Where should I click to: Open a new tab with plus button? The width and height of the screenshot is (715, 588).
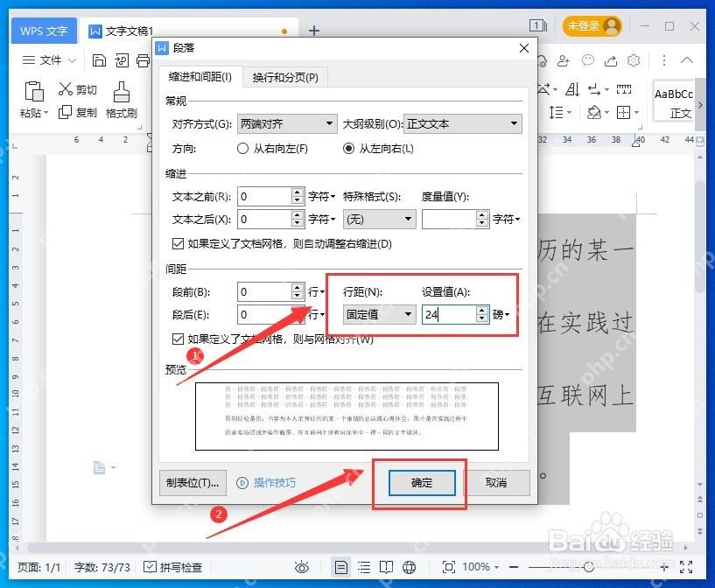[314, 31]
